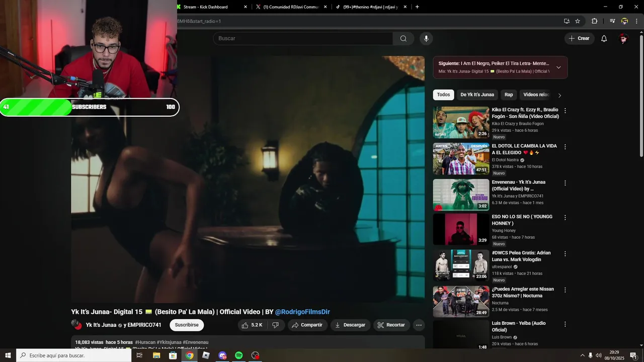
Task: Open EL DOTOL LE CAMBIA LA VIDA thumbnail
Action: pyautogui.click(x=461, y=159)
